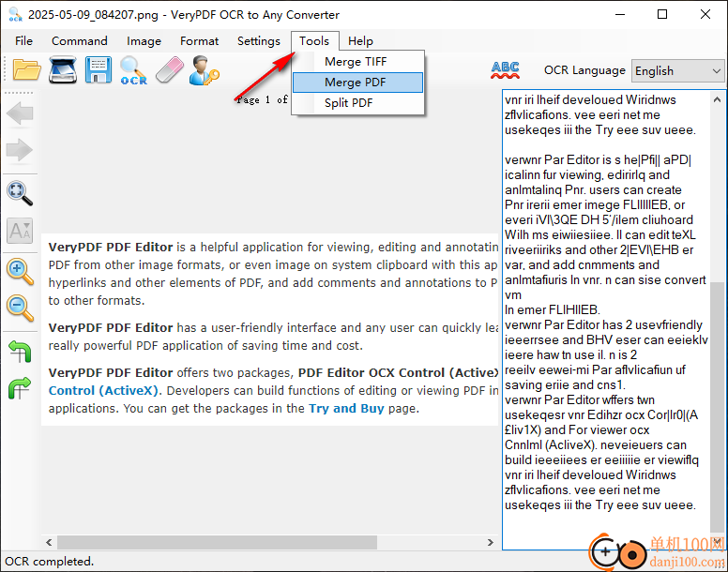The width and height of the screenshot is (728, 572).
Task: Click the text size AA icon
Action: pos(20,231)
